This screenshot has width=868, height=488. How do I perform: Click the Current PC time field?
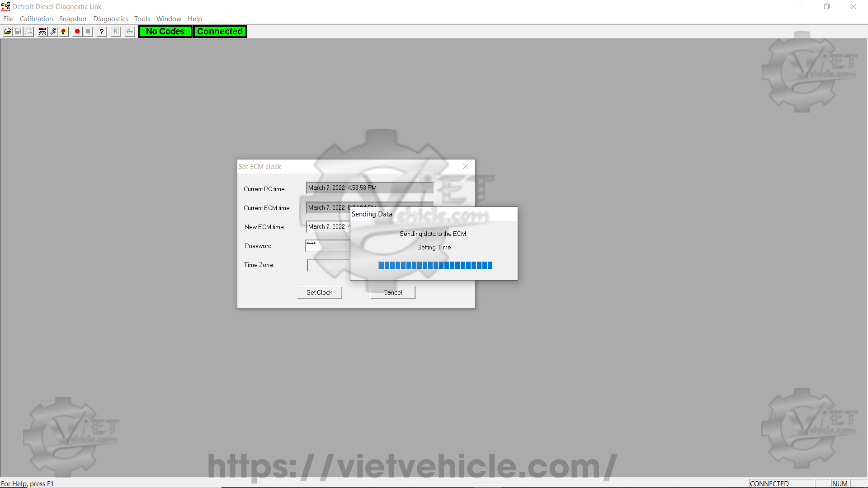click(x=369, y=188)
